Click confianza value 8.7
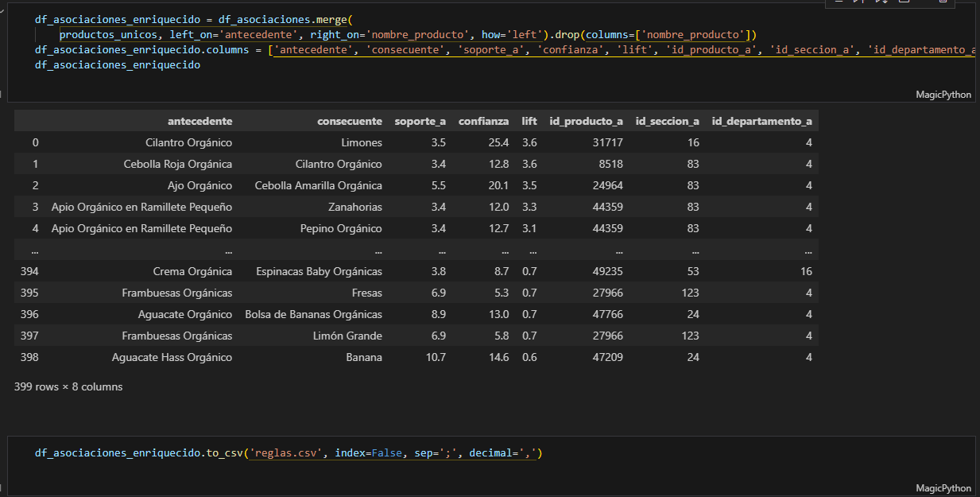Viewport: 980px width, 497px height. [502, 271]
